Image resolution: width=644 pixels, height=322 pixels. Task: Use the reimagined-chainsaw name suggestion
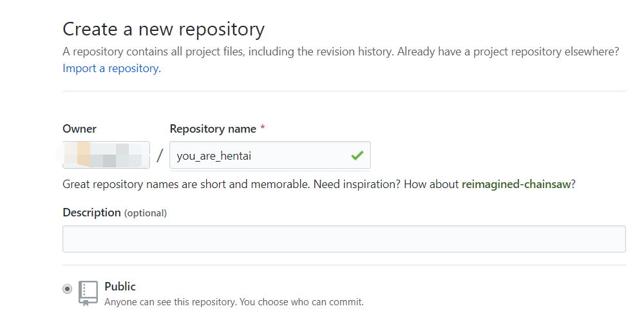(x=516, y=184)
